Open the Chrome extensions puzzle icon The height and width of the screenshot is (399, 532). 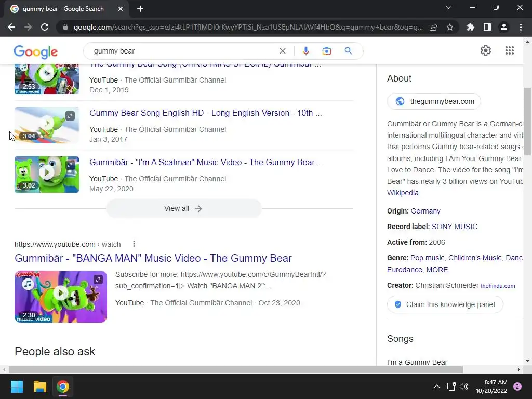[x=471, y=27]
